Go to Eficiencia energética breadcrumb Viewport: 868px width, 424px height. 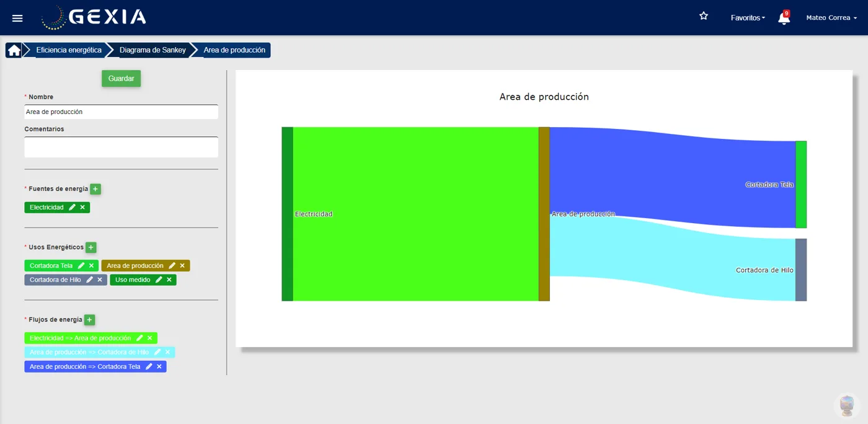69,50
